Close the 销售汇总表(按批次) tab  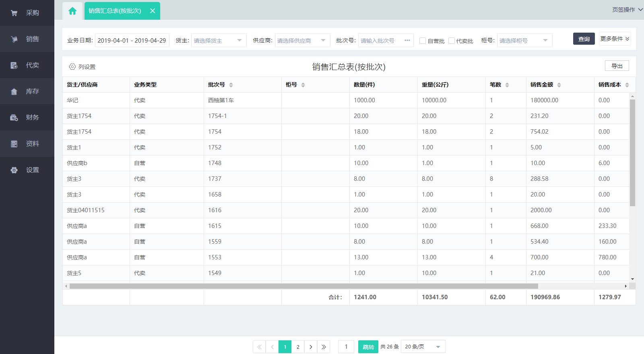tap(153, 11)
